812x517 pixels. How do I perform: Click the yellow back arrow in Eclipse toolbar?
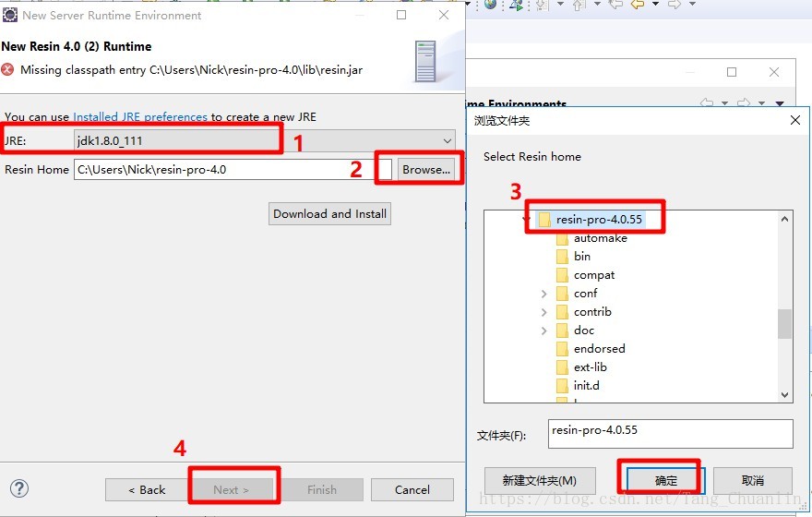pos(638,5)
